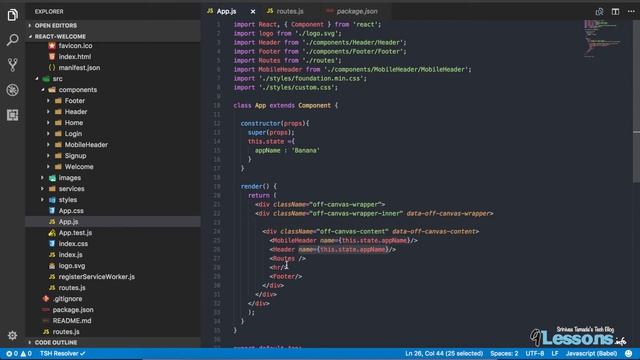640x360 pixels.
Task: Open manifest.json in the file tree
Action: coord(79,68)
